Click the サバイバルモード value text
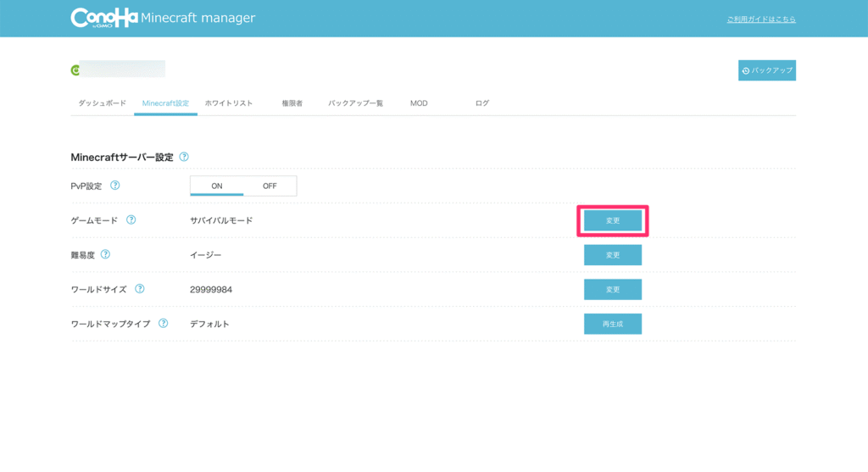868x472 pixels. (221, 220)
